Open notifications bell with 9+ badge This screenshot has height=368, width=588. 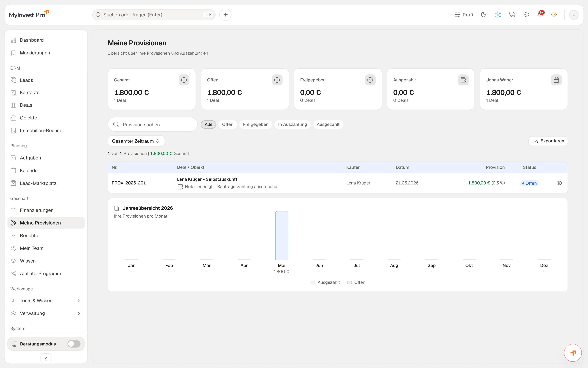pyautogui.click(x=540, y=14)
